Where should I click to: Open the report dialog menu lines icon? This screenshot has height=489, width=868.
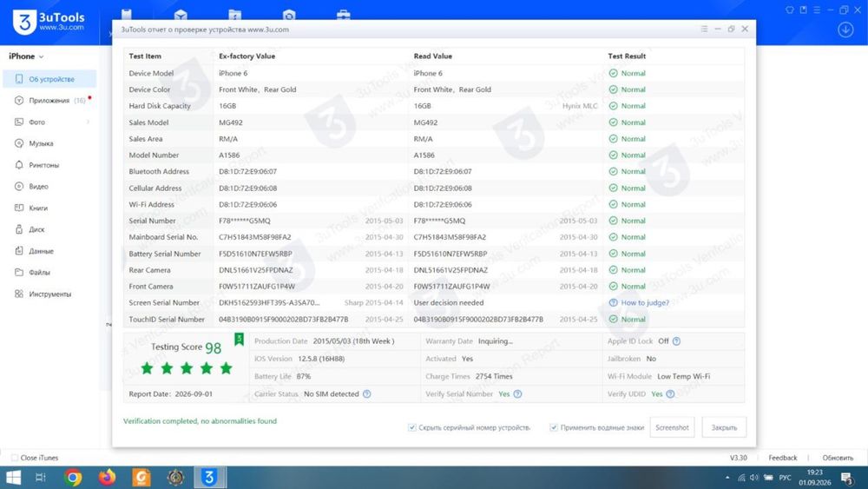pos(704,29)
